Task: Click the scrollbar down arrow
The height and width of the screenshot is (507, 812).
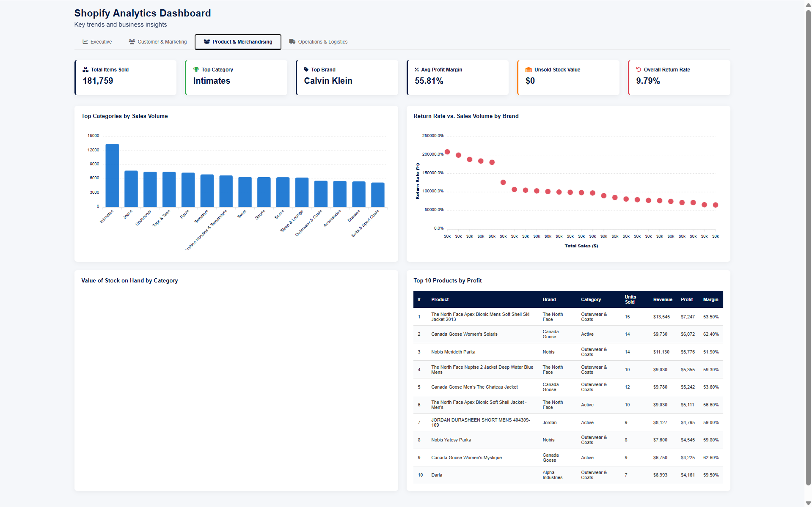Action: click(807, 503)
